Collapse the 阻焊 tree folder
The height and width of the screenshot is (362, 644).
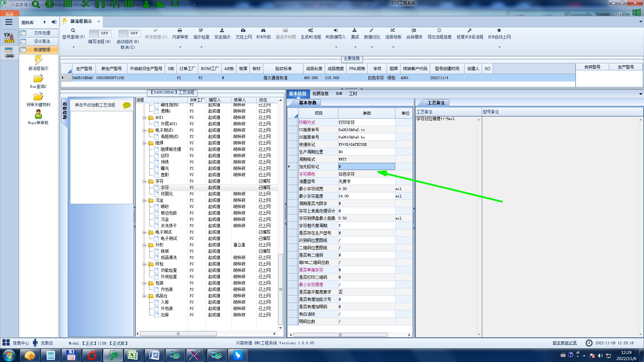pyautogui.click(x=144, y=143)
